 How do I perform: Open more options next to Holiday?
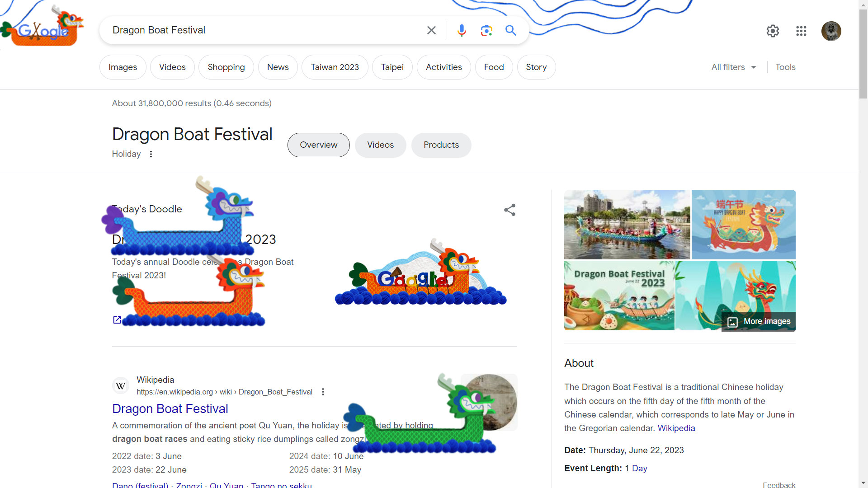tap(151, 154)
